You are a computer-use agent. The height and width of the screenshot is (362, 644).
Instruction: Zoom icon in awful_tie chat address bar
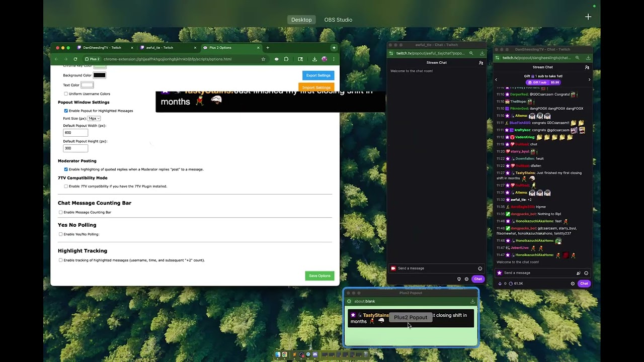click(x=471, y=53)
